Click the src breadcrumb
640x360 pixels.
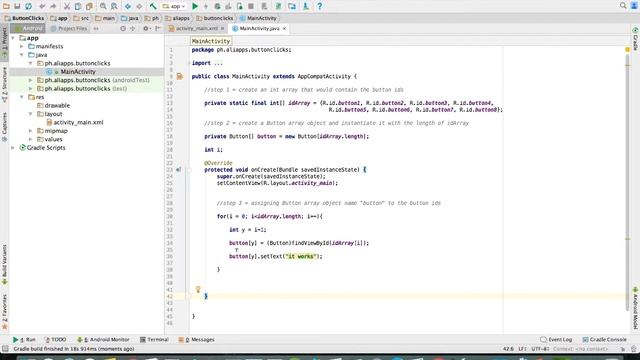tap(81, 18)
